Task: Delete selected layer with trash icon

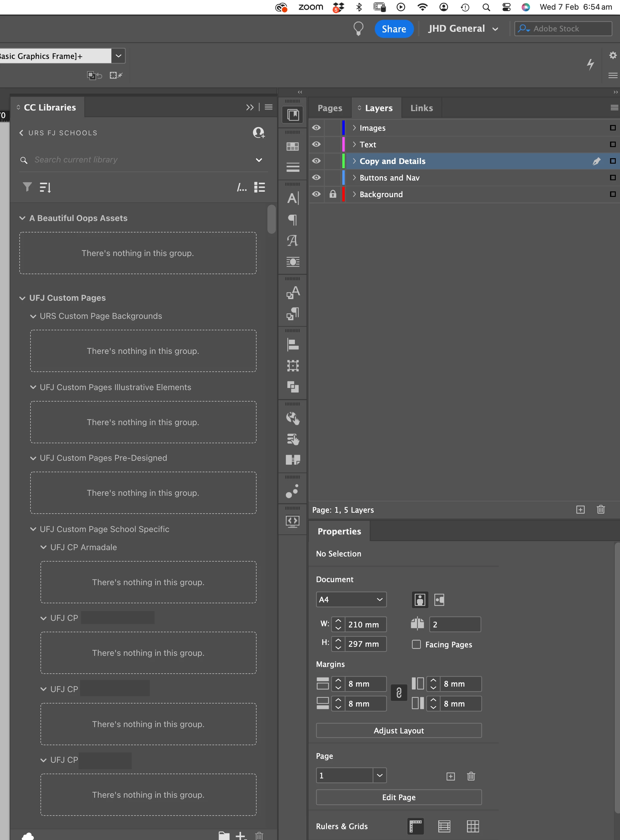Action: pos(600,509)
